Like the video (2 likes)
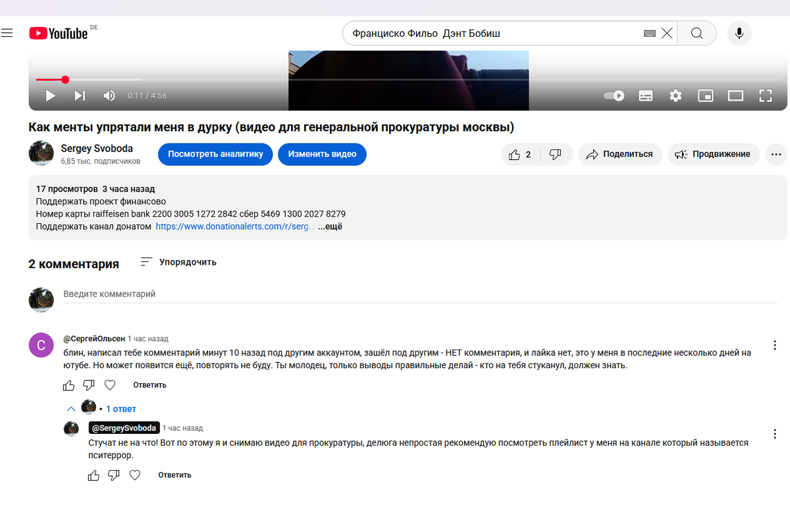790x532 pixels. (521, 154)
